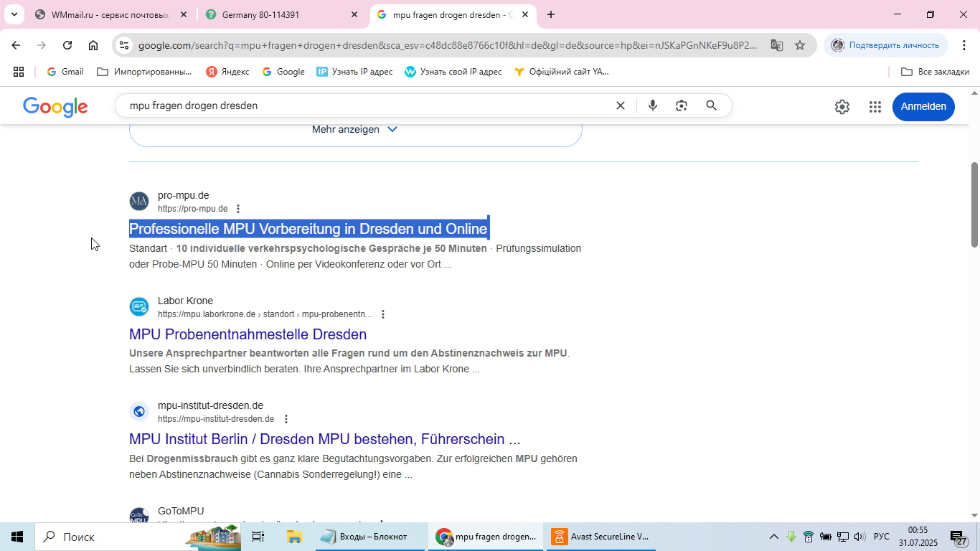Click the GoToMPU site name
The width and height of the screenshot is (980, 551).
(x=181, y=512)
